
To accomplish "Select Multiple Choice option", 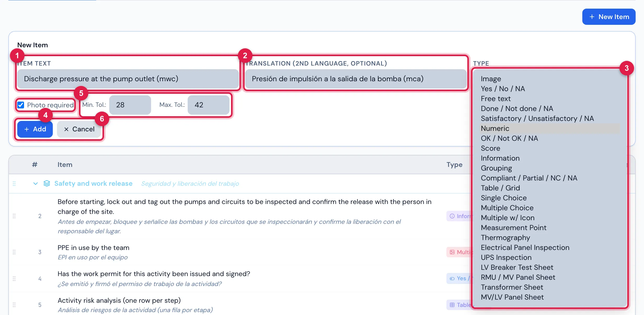I will coord(550,208).
